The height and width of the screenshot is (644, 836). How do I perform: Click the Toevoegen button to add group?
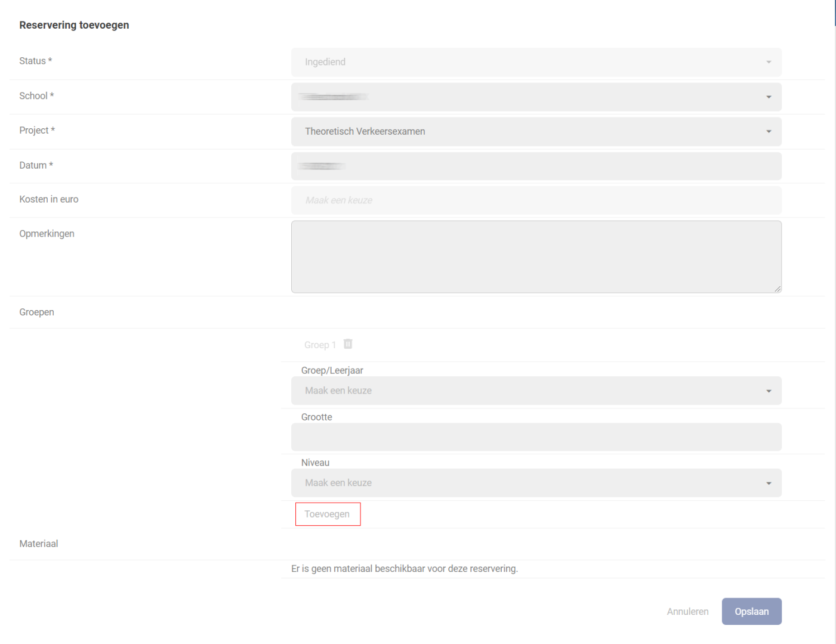tap(328, 514)
